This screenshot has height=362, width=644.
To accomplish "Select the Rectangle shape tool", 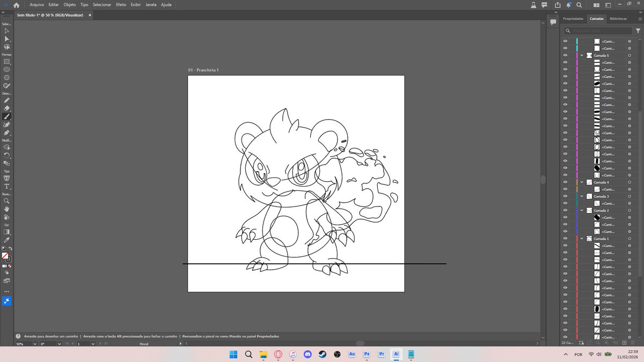I will 7,62.
